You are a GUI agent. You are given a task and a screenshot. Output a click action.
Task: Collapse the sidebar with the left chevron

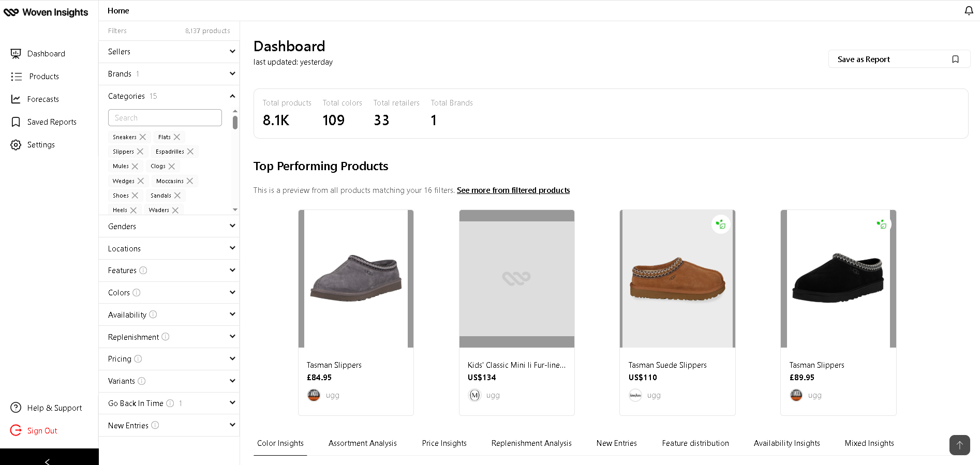pyautogui.click(x=48, y=461)
